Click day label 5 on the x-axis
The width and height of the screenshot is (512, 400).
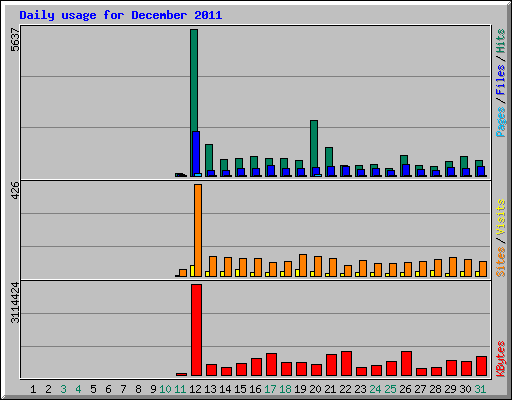click(x=93, y=389)
